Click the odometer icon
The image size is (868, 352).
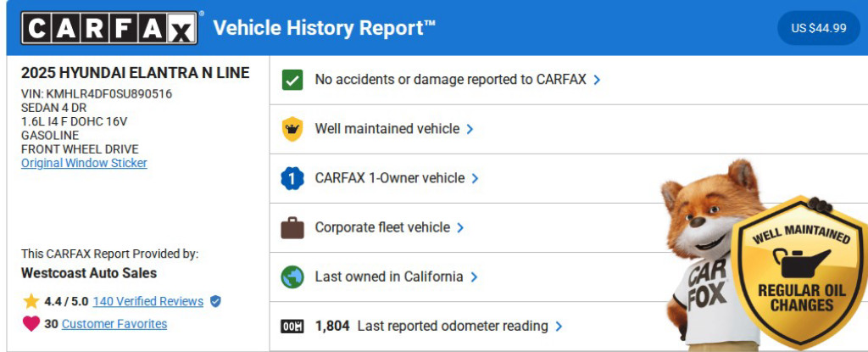pos(292,326)
